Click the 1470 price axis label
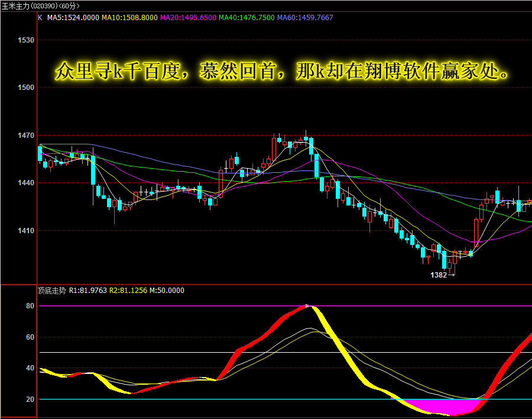This screenshot has height=419, width=532. (26, 136)
